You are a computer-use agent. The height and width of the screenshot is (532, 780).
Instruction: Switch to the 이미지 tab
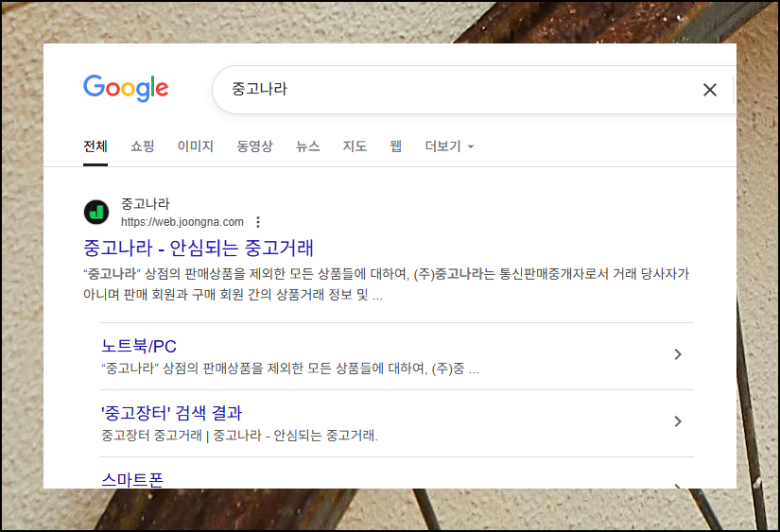click(x=196, y=146)
